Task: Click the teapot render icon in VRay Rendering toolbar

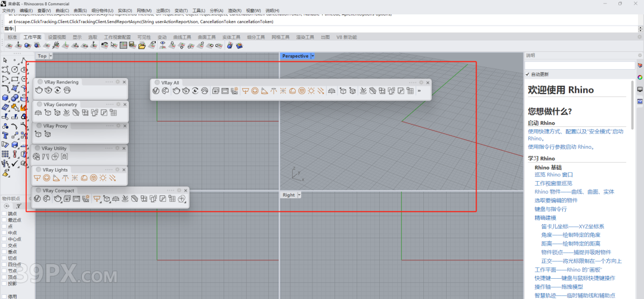Action: pyautogui.click(x=39, y=91)
